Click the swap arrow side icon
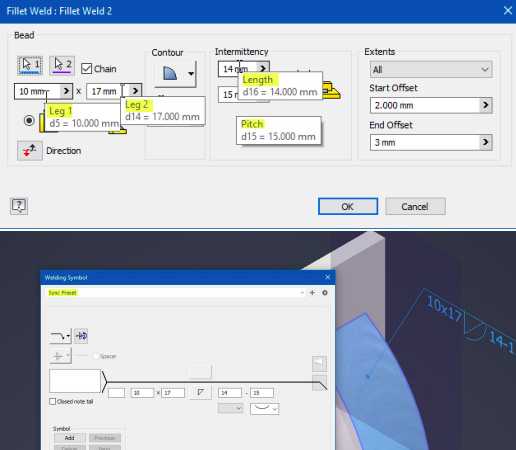This screenshot has width=516, height=450. [81, 336]
